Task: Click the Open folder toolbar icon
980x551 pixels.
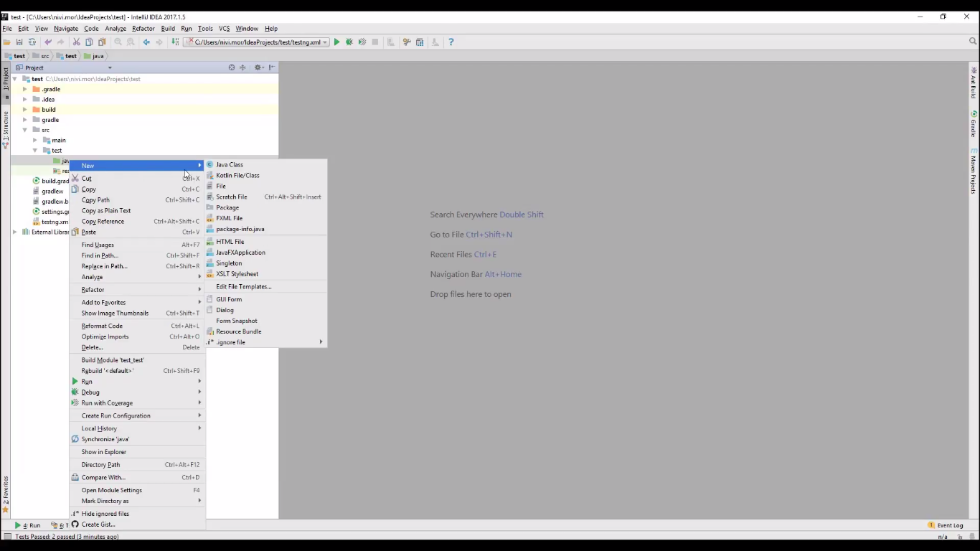Action: (x=6, y=42)
